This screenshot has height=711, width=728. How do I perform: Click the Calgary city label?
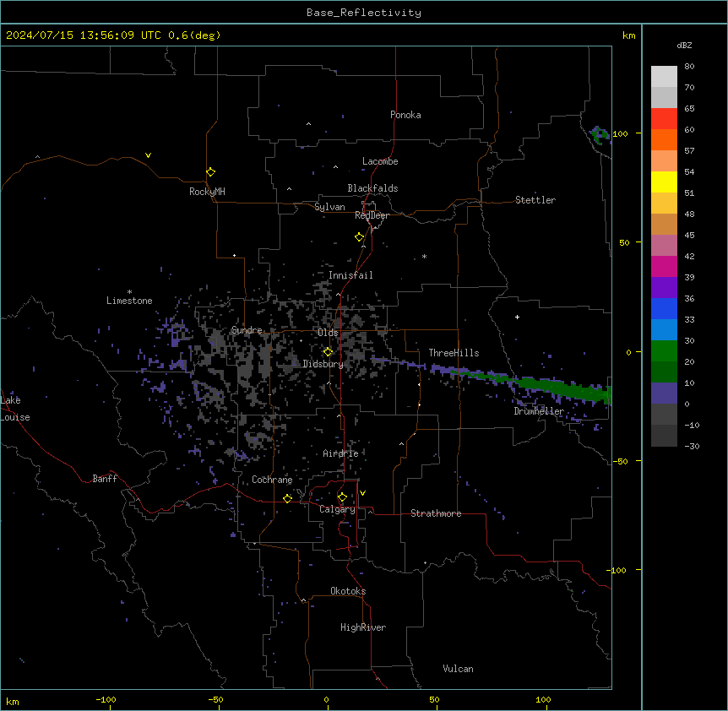[337, 509]
